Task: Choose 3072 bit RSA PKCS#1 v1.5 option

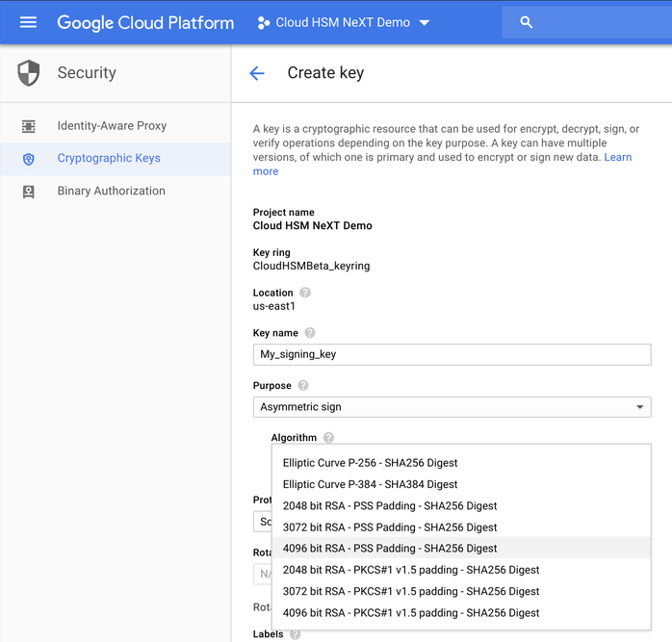Action: click(x=461, y=591)
